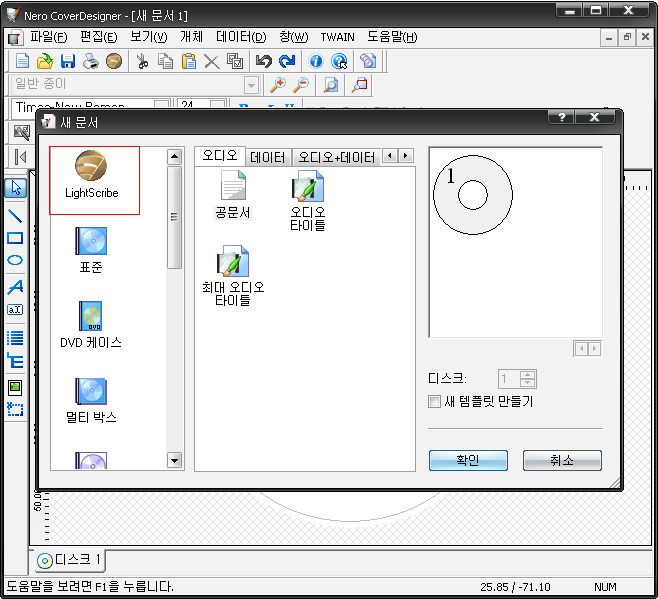
Task: Click the Zoom to page icon
Action: pos(331,85)
